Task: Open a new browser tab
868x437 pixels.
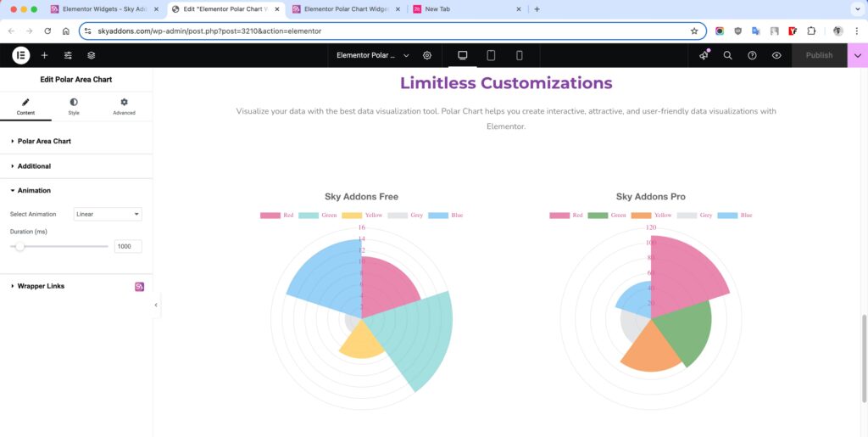Action: tap(537, 9)
